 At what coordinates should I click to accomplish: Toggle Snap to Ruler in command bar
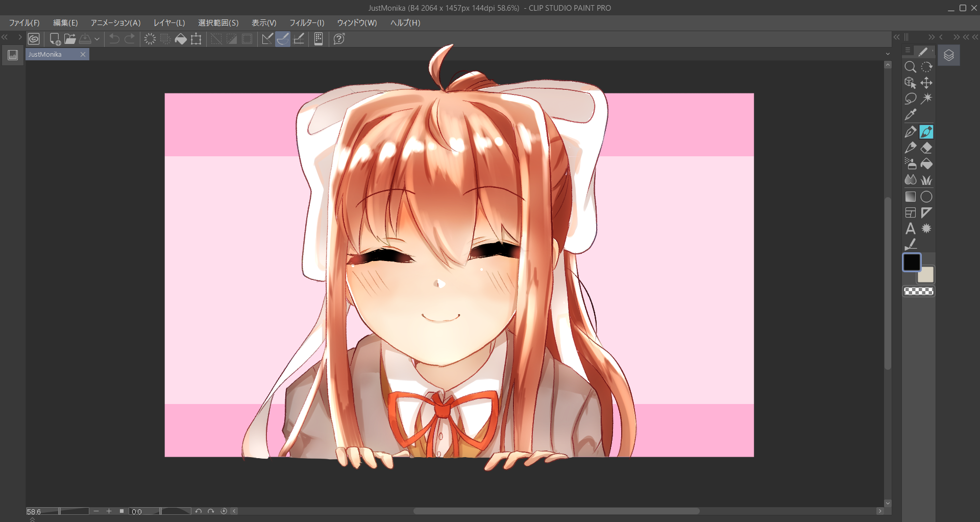pyautogui.click(x=267, y=39)
